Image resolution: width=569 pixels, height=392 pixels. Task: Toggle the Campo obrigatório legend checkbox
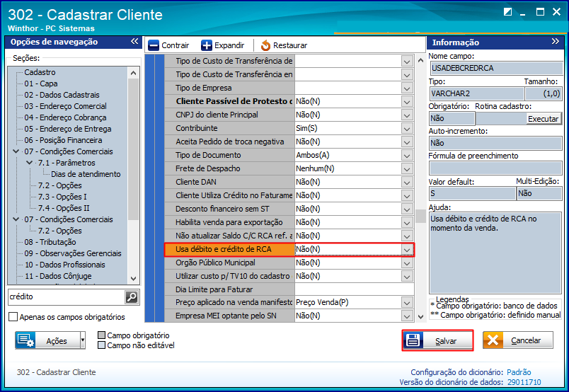tap(102, 335)
